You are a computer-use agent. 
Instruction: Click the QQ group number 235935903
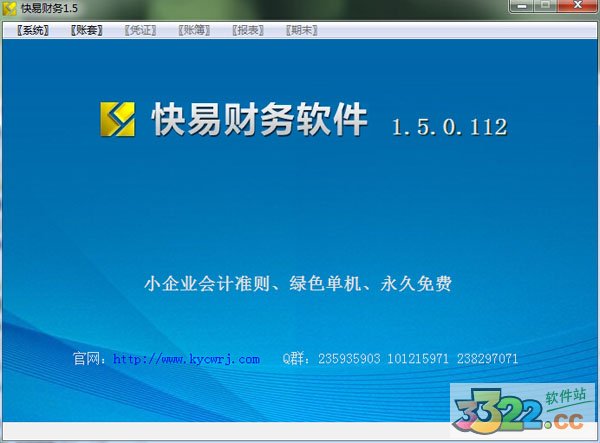[349, 359]
